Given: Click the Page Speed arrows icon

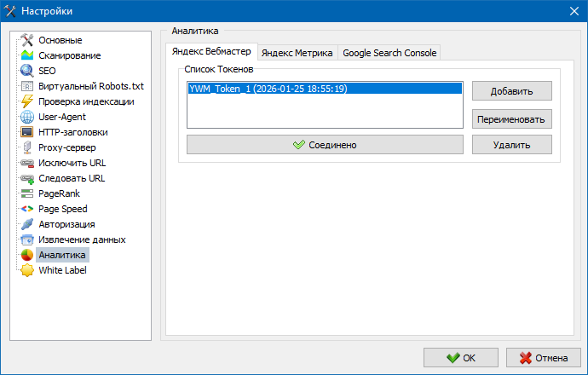Looking at the screenshot, I should [x=26, y=209].
